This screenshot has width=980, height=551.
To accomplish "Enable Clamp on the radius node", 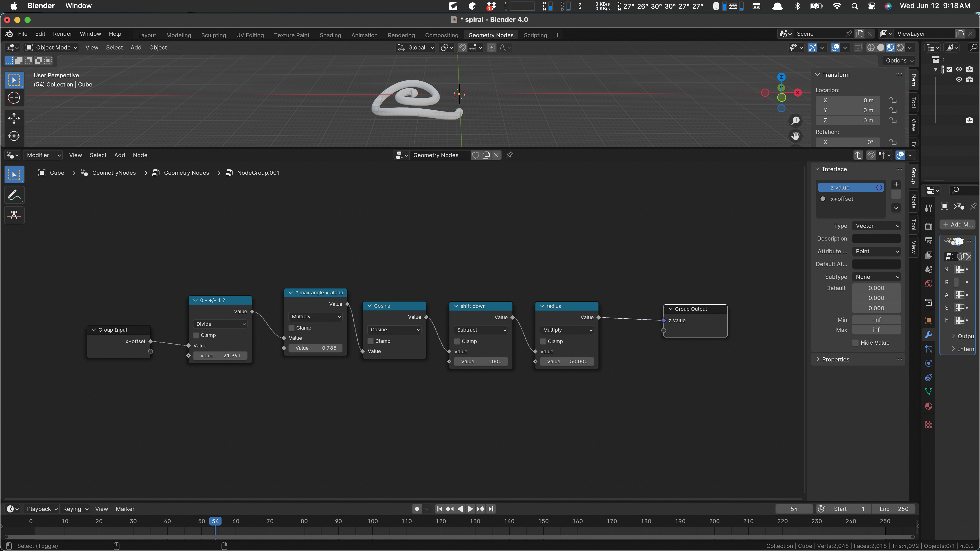I will click(543, 342).
